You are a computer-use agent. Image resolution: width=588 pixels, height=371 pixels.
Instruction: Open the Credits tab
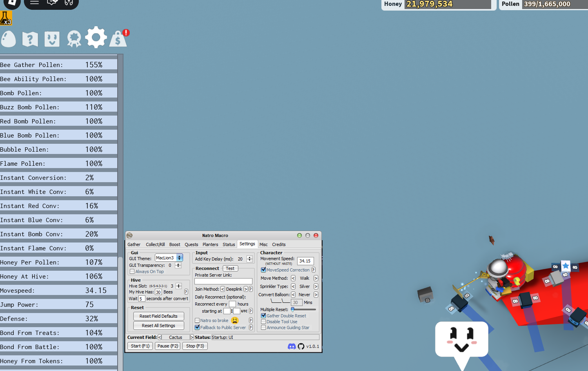[279, 244]
